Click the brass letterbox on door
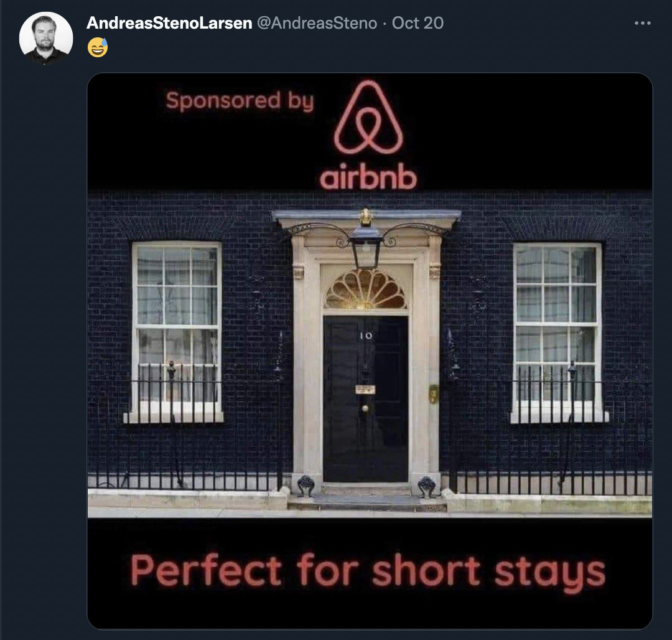This screenshot has width=672, height=640. click(x=365, y=389)
